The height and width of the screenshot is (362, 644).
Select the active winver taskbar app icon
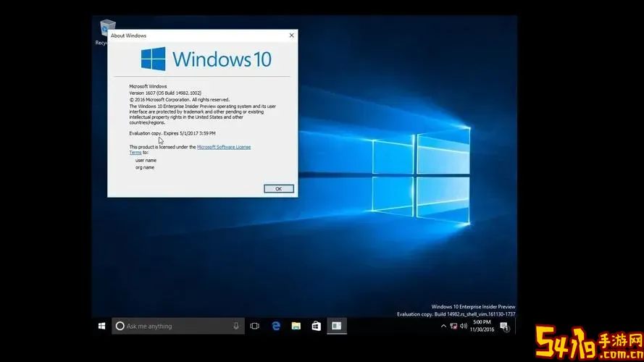point(337,326)
